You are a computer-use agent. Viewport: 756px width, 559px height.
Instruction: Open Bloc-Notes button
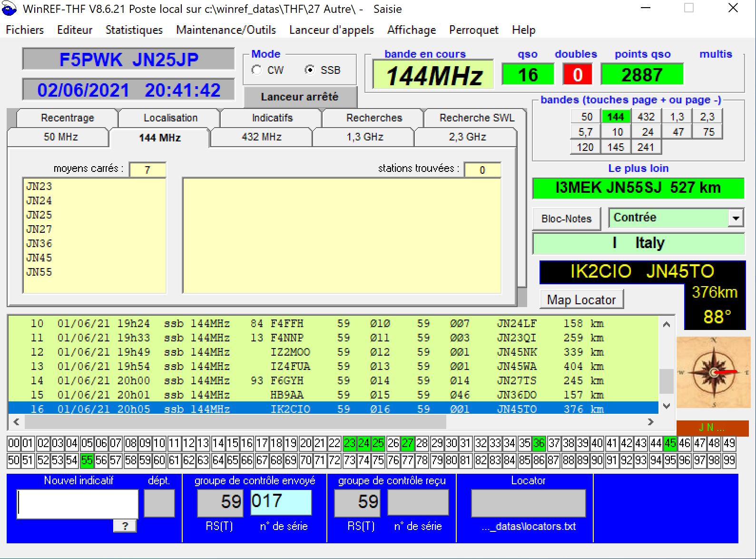[x=566, y=219]
